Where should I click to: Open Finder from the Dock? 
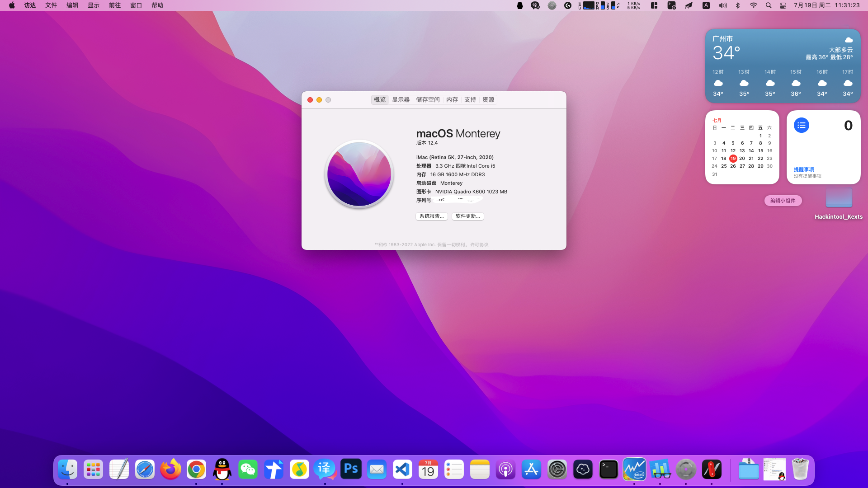coord(67,469)
